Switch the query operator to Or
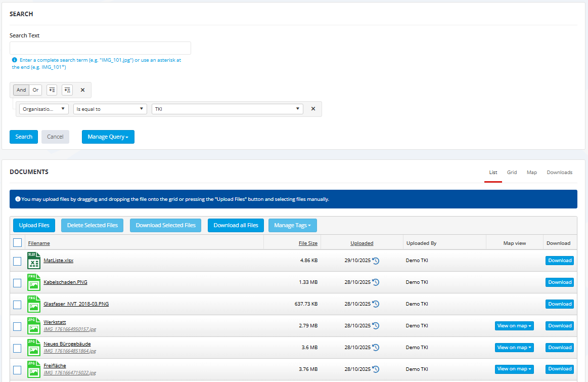Image resolution: width=588 pixels, height=382 pixels. point(35,90)
